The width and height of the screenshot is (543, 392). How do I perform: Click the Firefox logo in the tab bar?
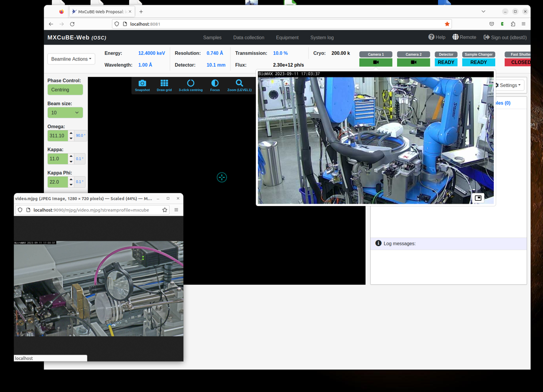[61, 11]
